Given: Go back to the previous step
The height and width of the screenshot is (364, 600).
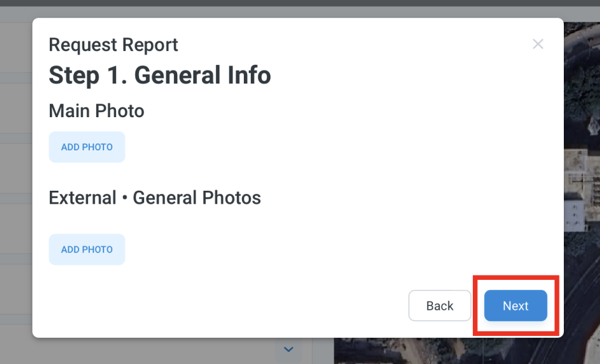Looking at the screenshot, I should (x=440, y=305).
